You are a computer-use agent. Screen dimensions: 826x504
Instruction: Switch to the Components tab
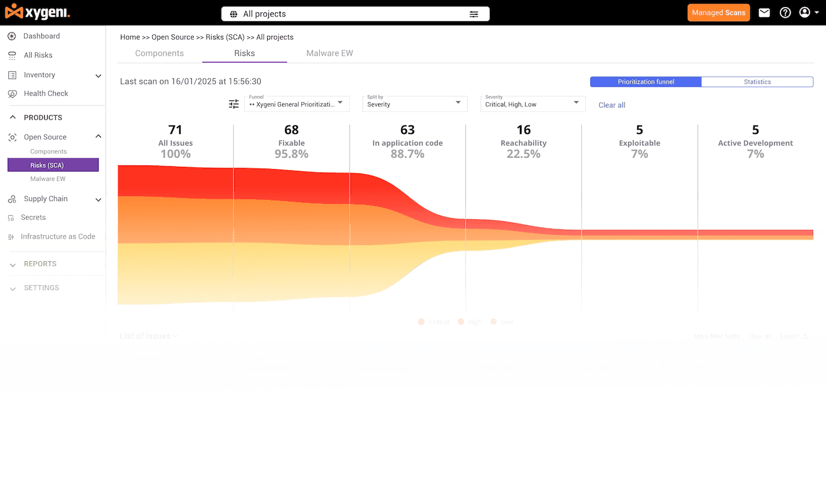point(159,54)
